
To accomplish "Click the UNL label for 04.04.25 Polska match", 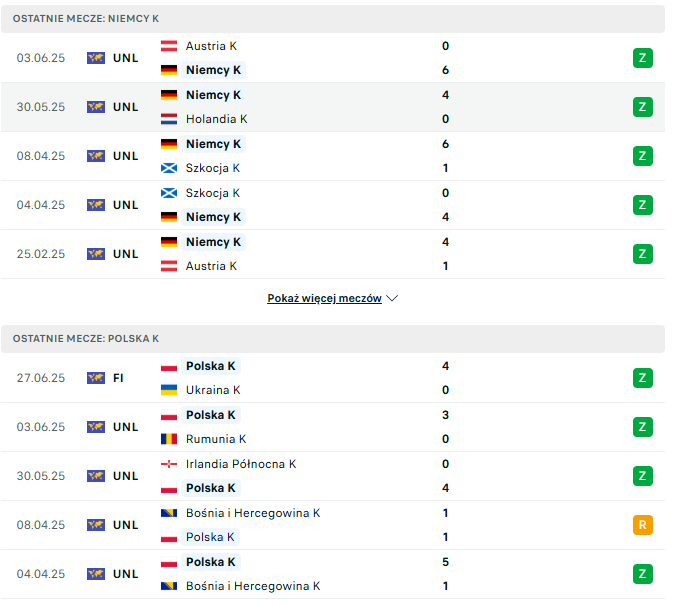I will click(x=125, y=574).
